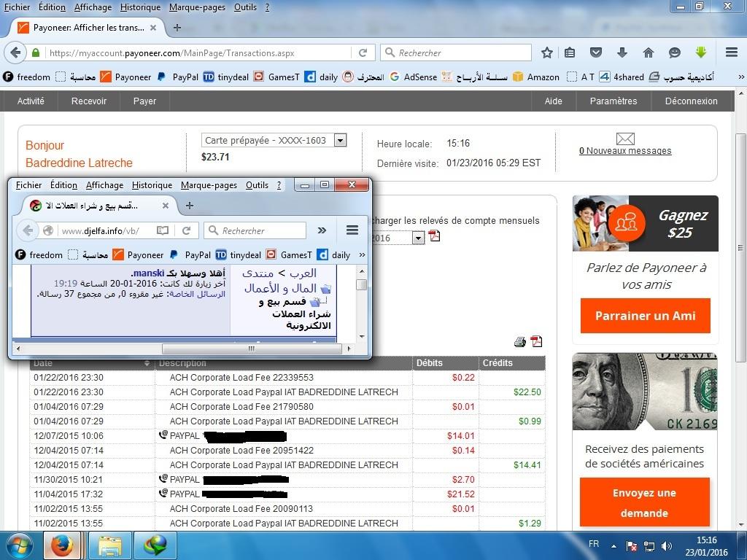Image resolution: width=747 pixels, height=560 pixels.
Task: Reload the page in the djelfa.info window
Action: 186,230
